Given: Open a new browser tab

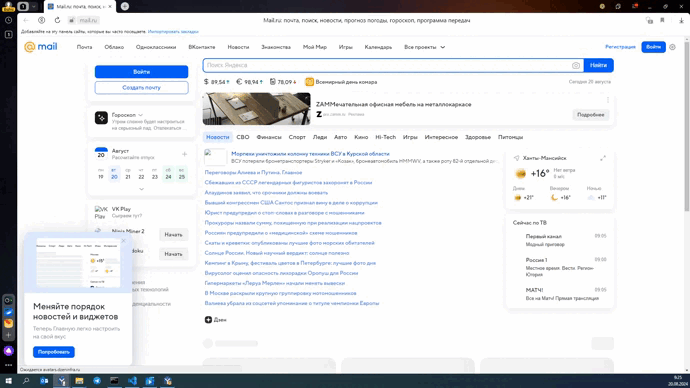Looking at the screenshot, I should click(x=125, y=6).
